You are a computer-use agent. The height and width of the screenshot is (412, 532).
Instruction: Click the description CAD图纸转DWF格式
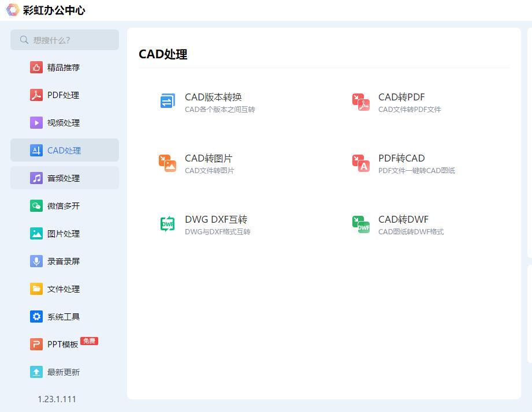[411, 232]
